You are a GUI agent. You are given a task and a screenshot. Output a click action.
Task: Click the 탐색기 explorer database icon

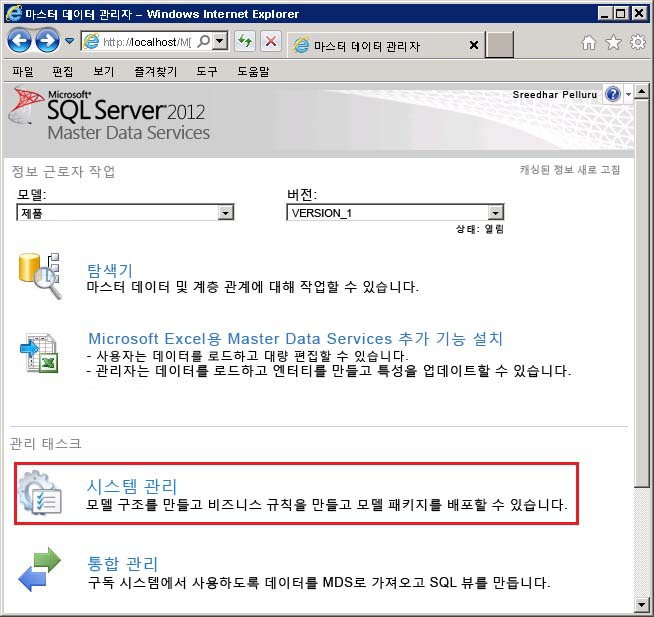(40, 276)
